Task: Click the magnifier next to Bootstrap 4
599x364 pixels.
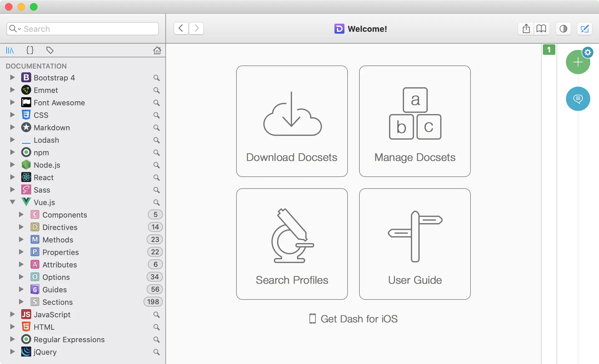Action: [157, 78]
